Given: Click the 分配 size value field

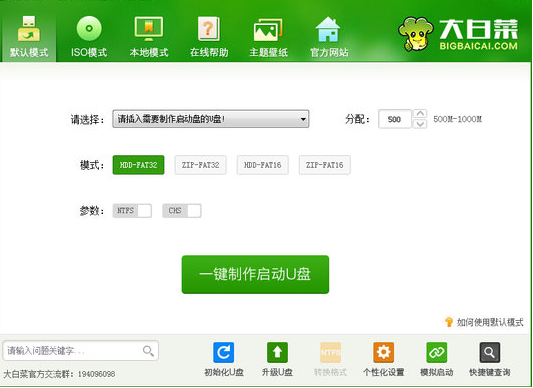Looking at the screenshot, I should pos(395,119).
